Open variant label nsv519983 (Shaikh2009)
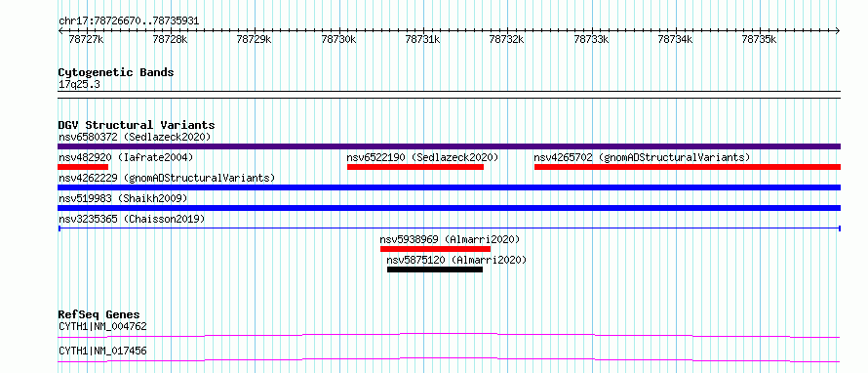 [x=123, y=198]
